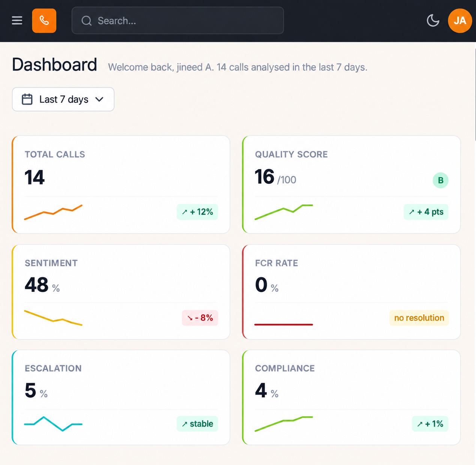This screenshot has width=476, height=465.
Task: Click the -8% sentiment badge
Action: click(200, 318)
